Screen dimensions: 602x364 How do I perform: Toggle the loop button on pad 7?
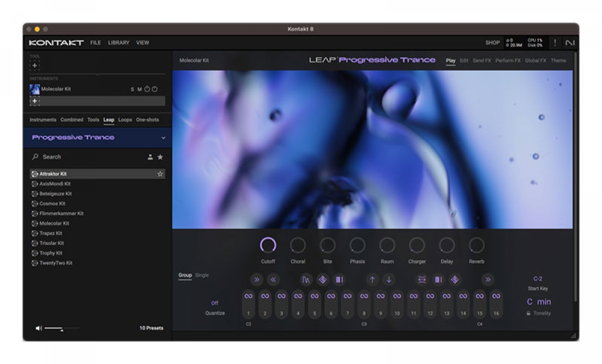[x=348, y=296]
